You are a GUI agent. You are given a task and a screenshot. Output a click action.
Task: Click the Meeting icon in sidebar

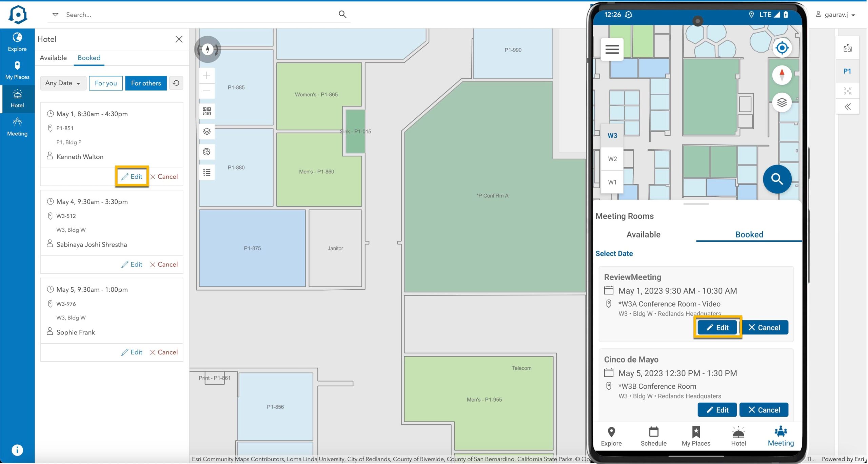[17, 126]
